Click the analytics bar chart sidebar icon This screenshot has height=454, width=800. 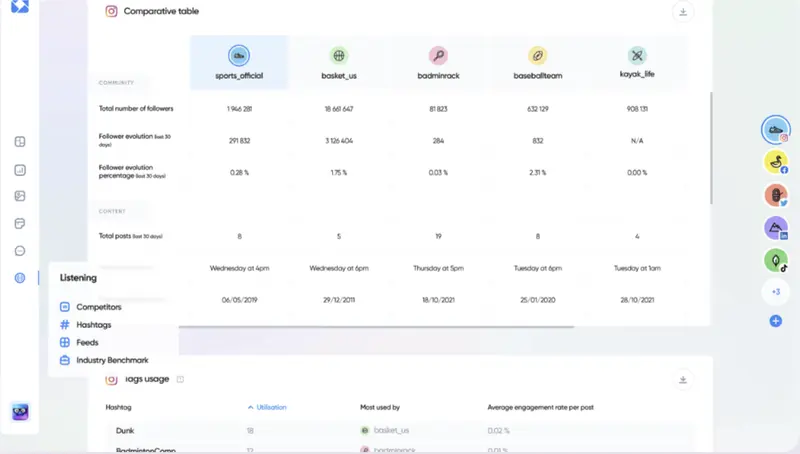pos(20,170)
